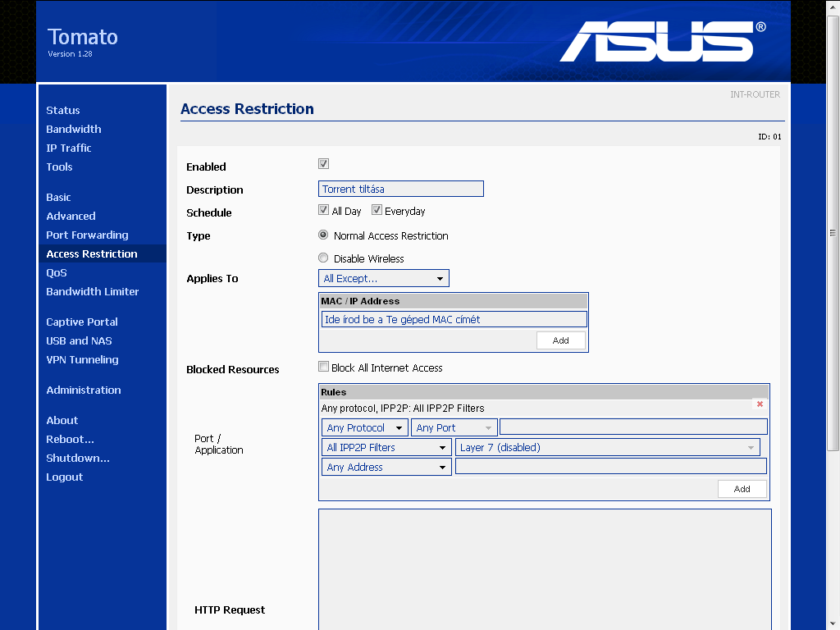Click the MAC / IP Address input field
This screenshot has height=630, width=840.
tap(454, 319)
